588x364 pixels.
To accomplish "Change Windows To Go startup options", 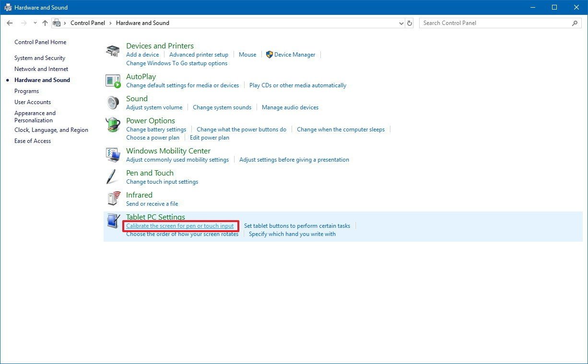I will click(x=176, y=63).
